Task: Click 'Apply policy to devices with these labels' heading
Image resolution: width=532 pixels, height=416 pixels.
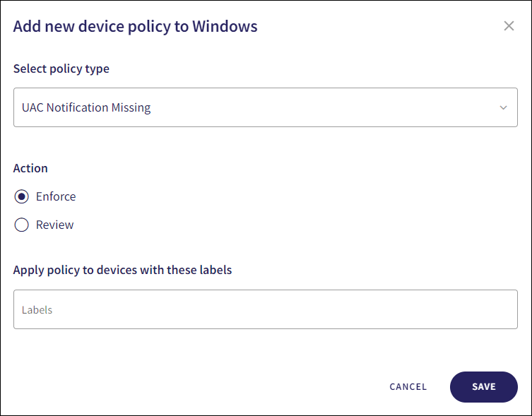Action: tap(122, 270)
